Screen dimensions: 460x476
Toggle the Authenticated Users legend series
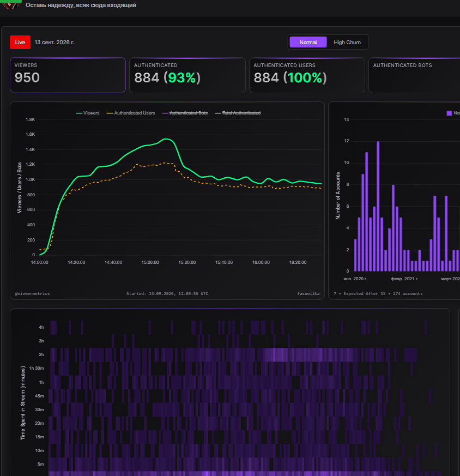130,113
